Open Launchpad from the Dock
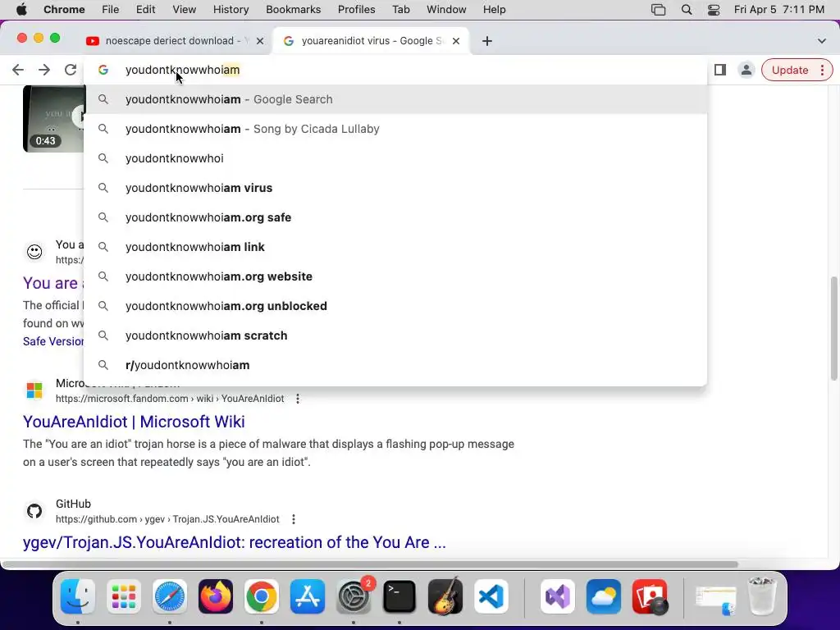Screen dimensions: 840x630 pos(124,596)
